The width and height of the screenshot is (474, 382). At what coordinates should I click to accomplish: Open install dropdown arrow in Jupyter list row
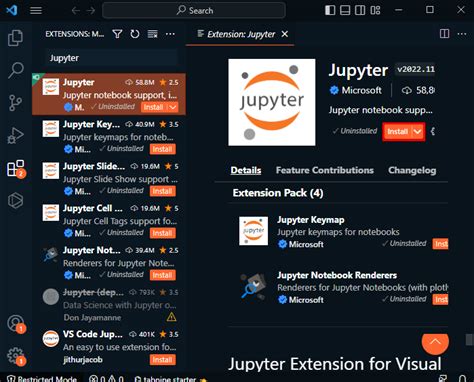pyautogui.click(x=173, y=107)
